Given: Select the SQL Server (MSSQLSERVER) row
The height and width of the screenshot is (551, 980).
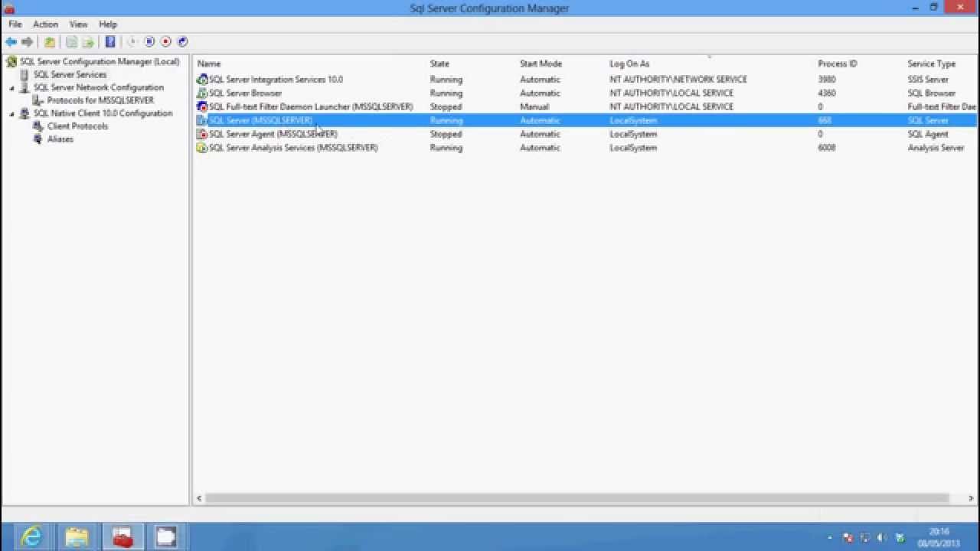Looking at the screenshot, I should tap(586, 121).
